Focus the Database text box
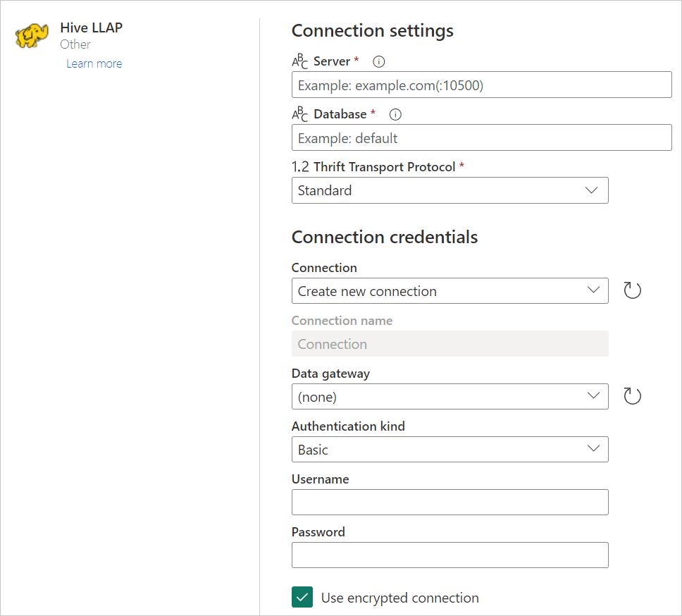 pos(481,138)
